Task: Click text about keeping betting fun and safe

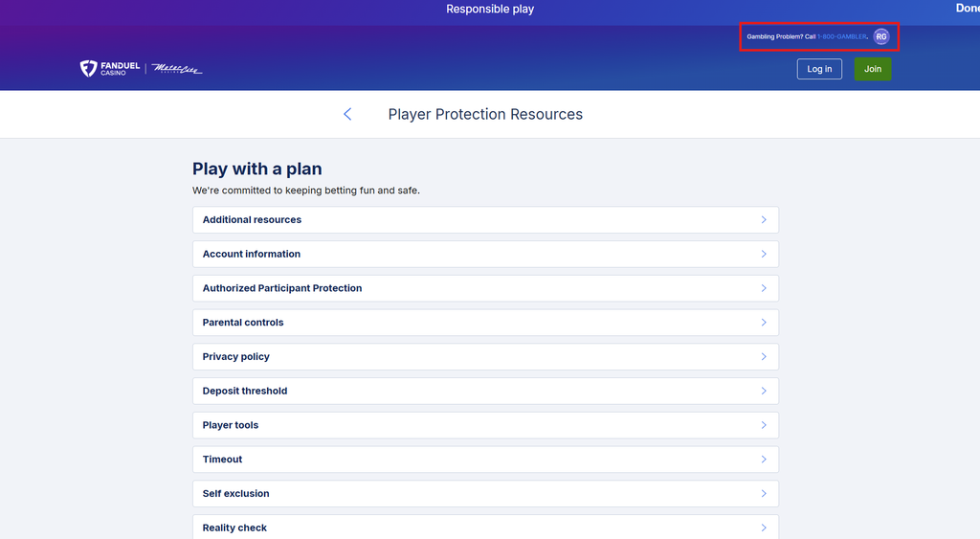Action: click(x=305, y=191)
